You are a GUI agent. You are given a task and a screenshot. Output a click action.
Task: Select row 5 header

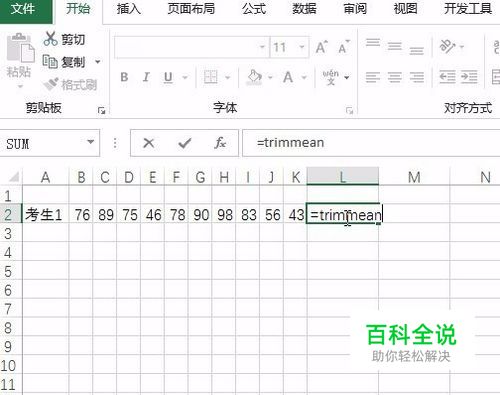[x=10, y=271]
